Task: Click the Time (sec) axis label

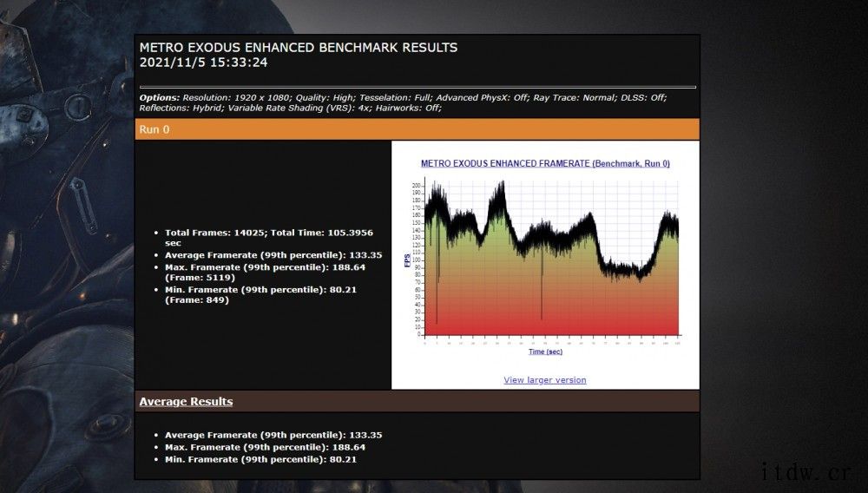Action: click(x=545, y=352)
